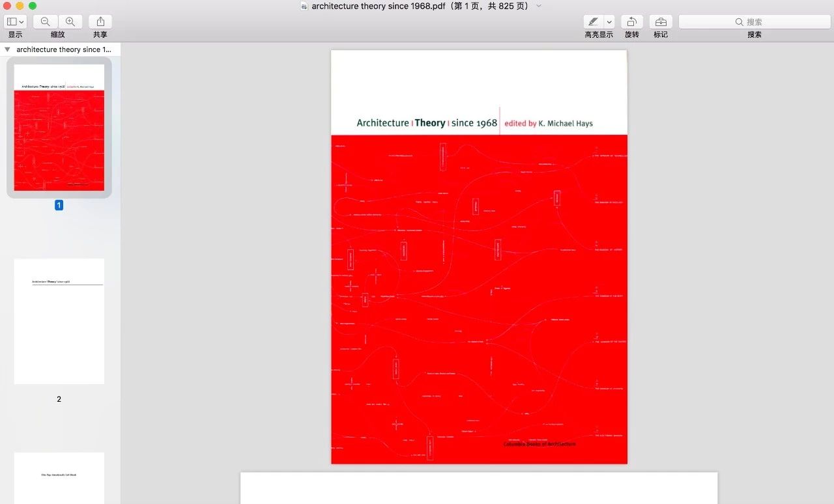This screenshot has height=504, width=834.
Task: Click the page number 2 label
Action: click(59, 399)
